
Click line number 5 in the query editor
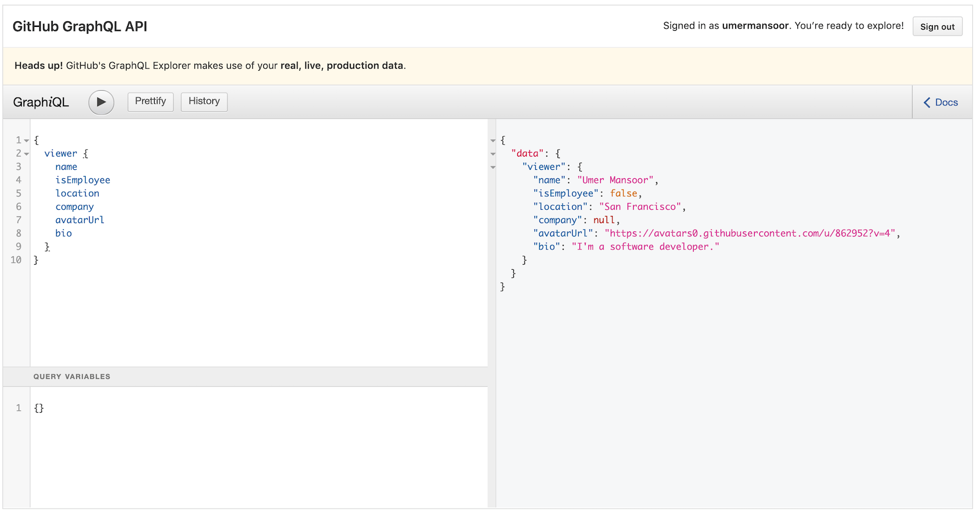tap(18, 193)
